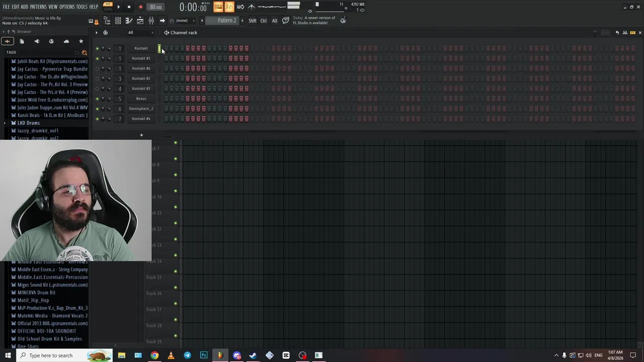644x362 pixels.
Task: Open the ADD menu
Action: tap(24, 7)
